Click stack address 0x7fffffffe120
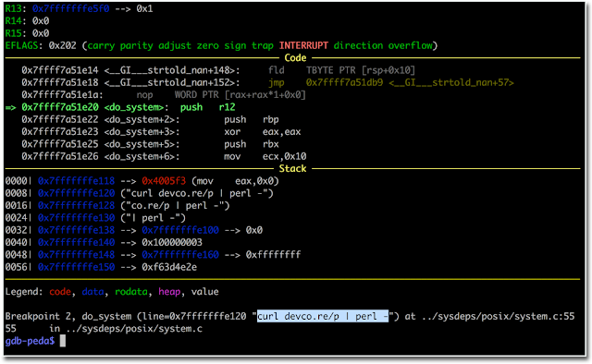 [x=76, y=193]
